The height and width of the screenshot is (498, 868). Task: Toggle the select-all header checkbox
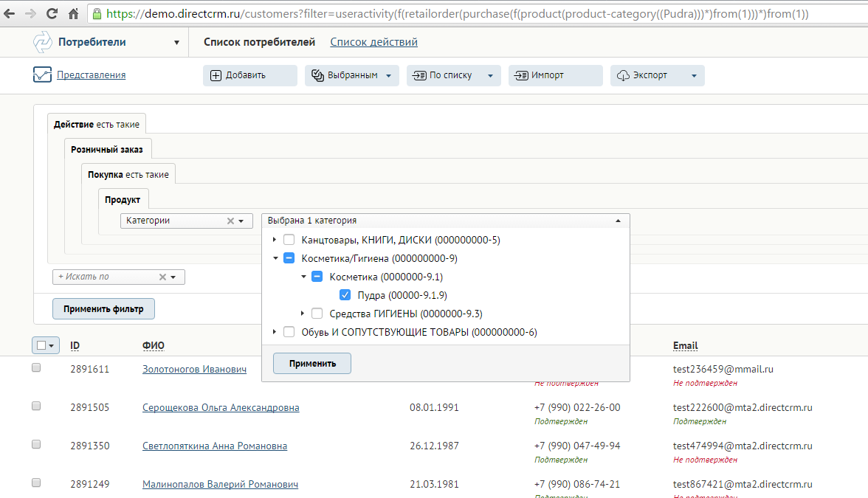tap(41, 345)
